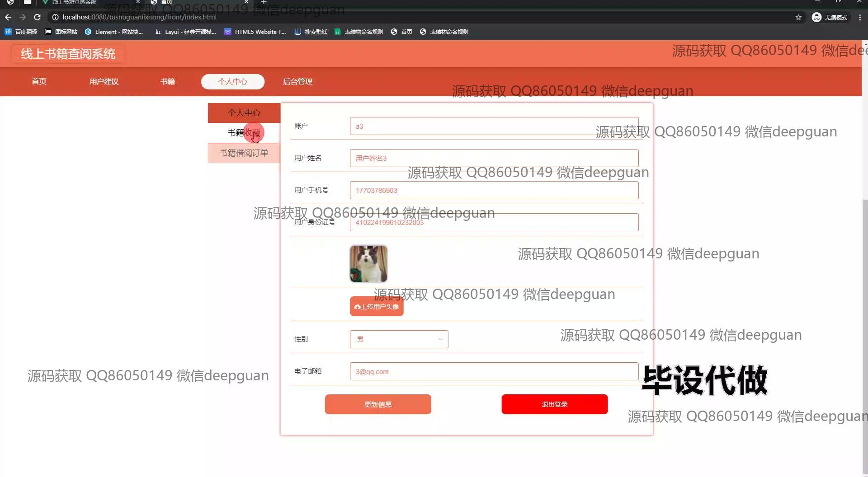The image size is (868, 477).
Task: Select 书籍借阅订单 in side menu
Action: tap(244, 153)
